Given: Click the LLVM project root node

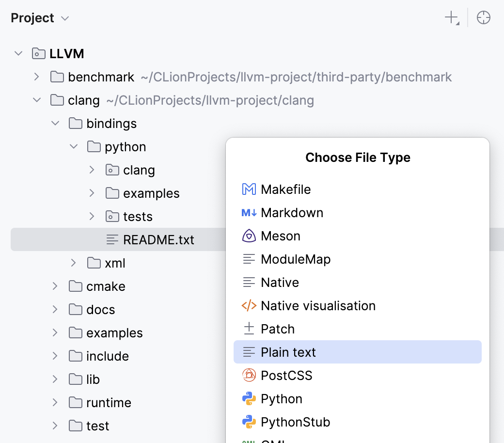Looking at the screenshot, I should [67, 53].
